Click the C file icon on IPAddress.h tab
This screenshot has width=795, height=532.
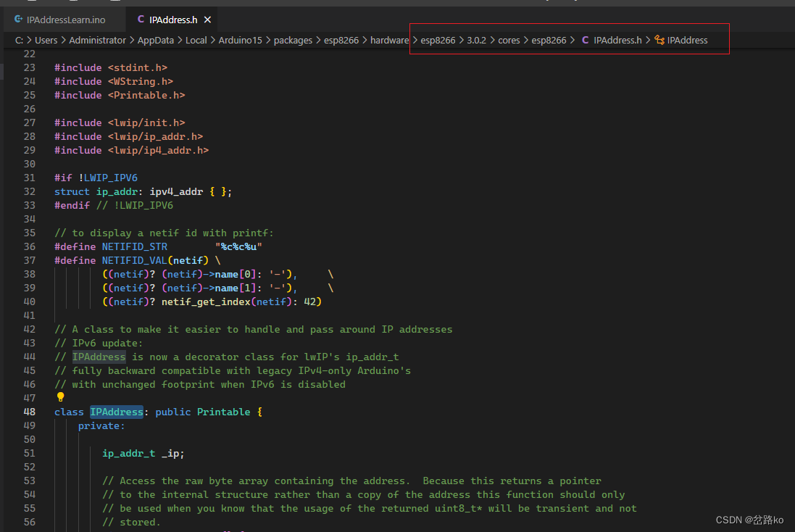point(141,20)
